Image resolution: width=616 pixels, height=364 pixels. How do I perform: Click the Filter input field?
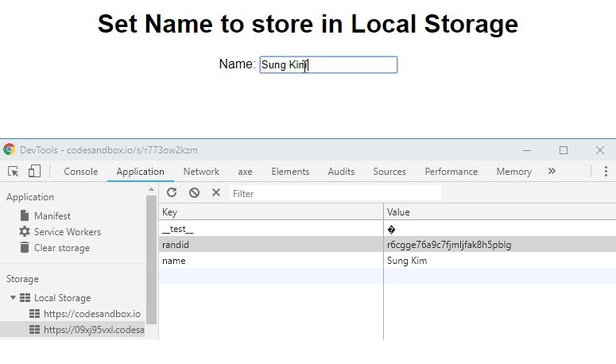335,193
